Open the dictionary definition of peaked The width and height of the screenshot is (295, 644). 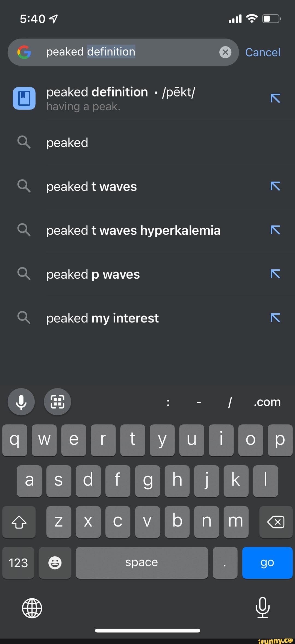[120, 98]
